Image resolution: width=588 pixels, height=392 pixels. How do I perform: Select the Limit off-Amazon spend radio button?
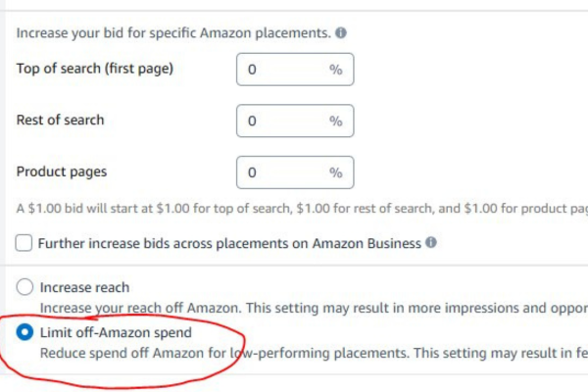24,333
